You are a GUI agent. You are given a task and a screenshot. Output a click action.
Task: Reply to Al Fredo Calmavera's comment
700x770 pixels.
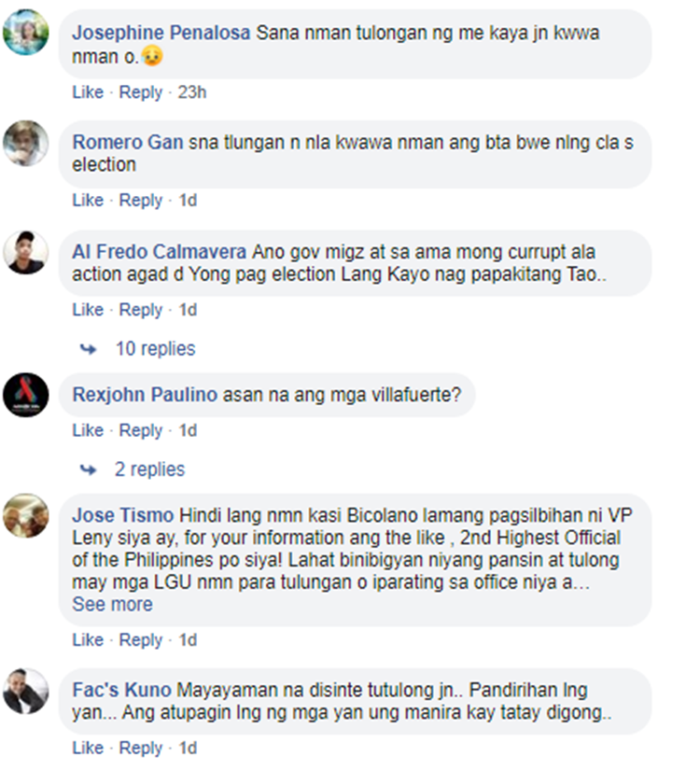141,310
